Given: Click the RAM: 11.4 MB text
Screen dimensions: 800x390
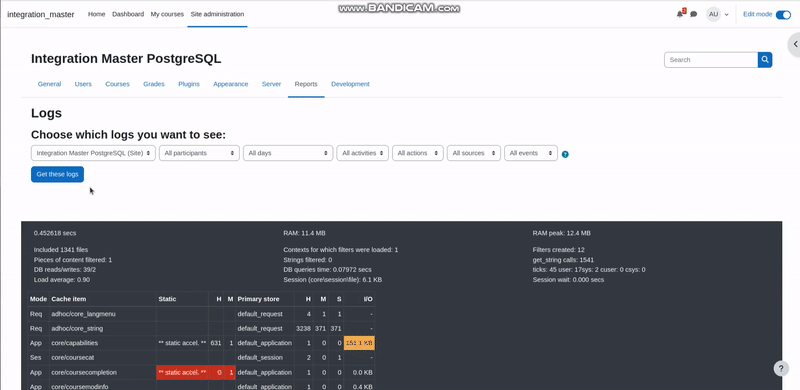Looking at the screenshot, I should pos(304,233).
